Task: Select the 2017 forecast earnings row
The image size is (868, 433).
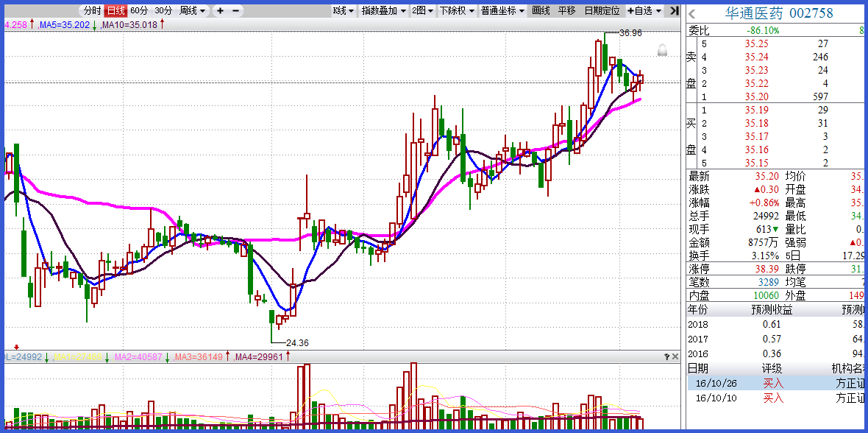Action: click(776, 339)
